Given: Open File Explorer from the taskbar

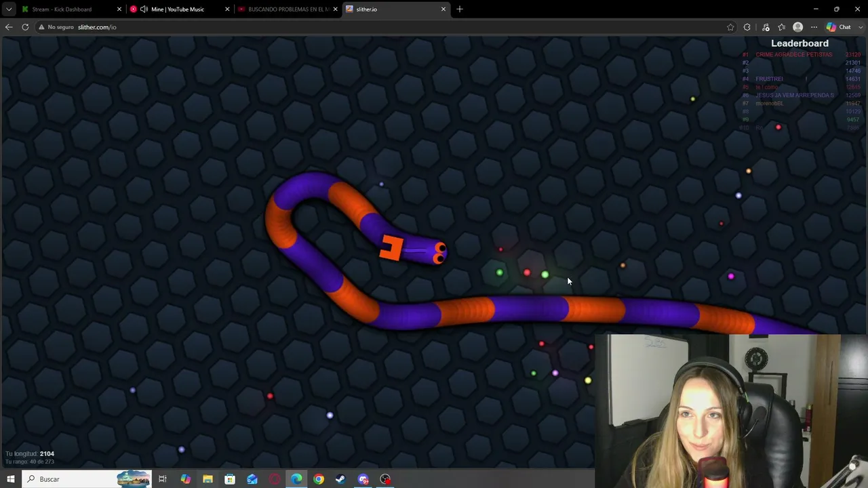Looking at the screenshot, I should click(x=208, y=479).
